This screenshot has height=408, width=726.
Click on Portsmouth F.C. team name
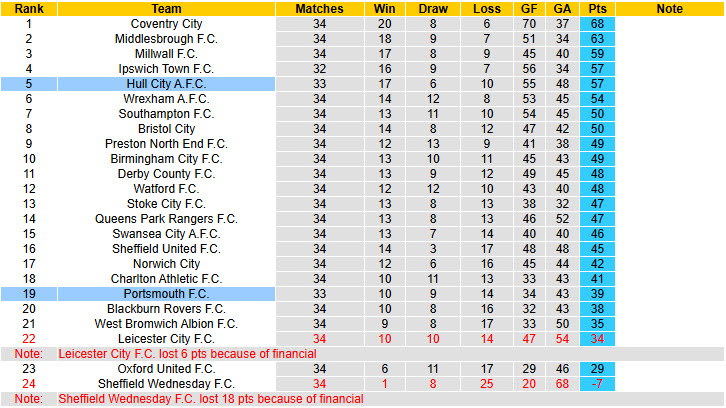pos(166,294)
